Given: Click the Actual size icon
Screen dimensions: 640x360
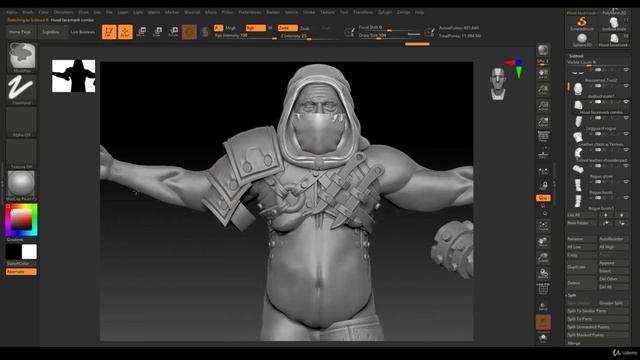Looking at the screenshot, I should [543, 106].
